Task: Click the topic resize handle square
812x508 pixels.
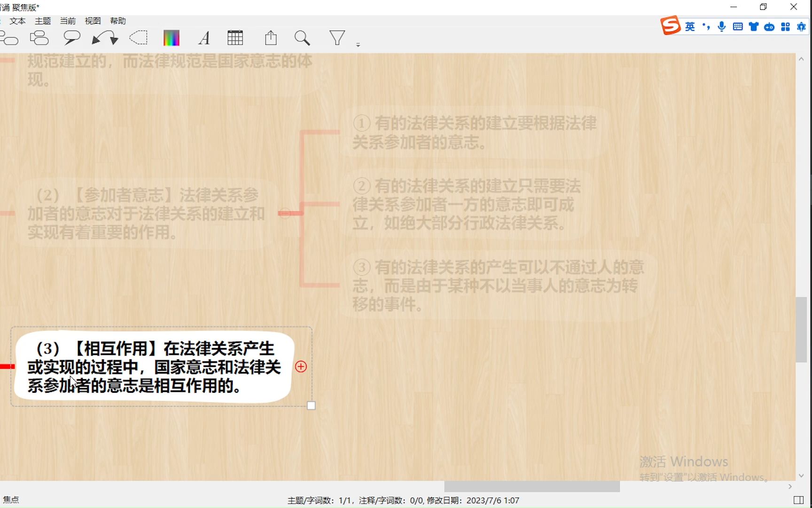Action: (311, 405)
